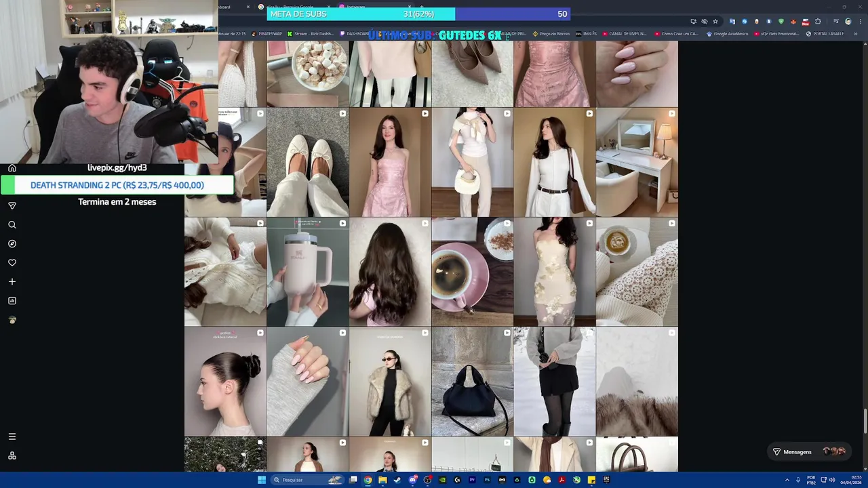868x488 pixels.
Task: Open Meta apps icon at sidebar bottom
Action: [x=12, y=455]
